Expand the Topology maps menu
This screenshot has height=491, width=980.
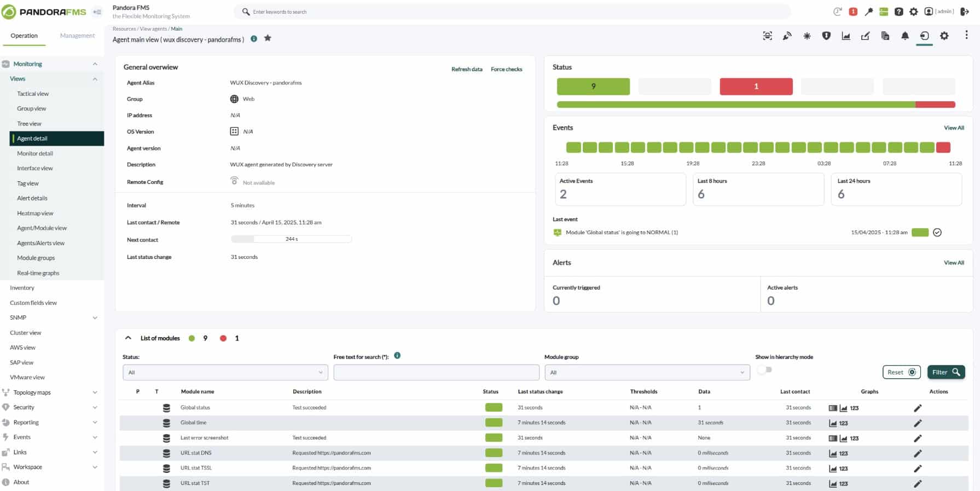[95, 393]
